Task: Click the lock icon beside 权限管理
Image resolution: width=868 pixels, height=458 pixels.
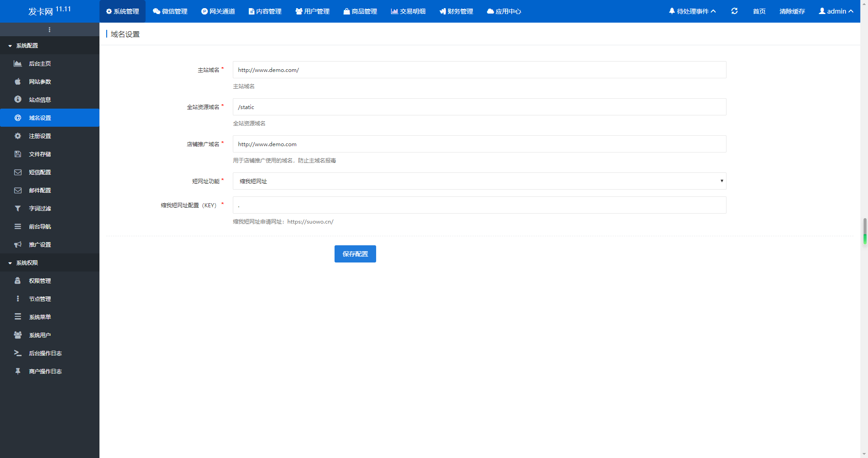Action: 18,281
